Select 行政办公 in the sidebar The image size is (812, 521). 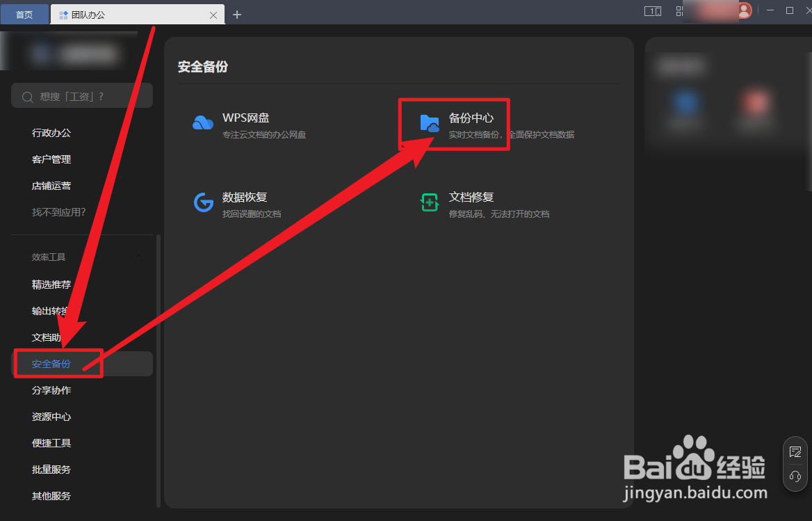(51, 132)
